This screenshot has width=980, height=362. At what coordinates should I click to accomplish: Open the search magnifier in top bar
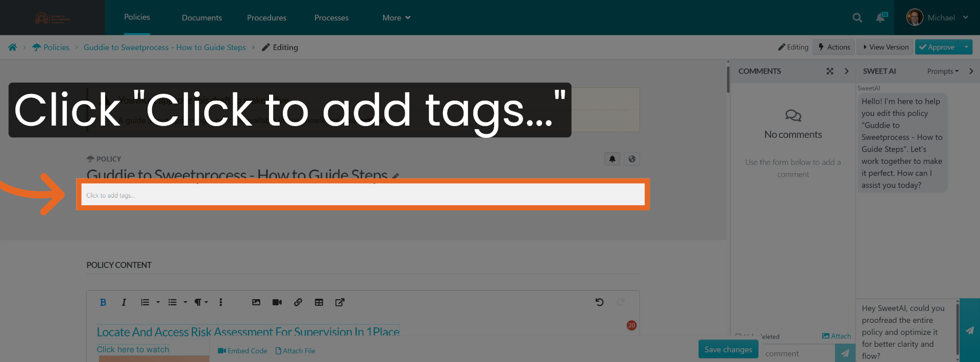(x=857, y=18)
